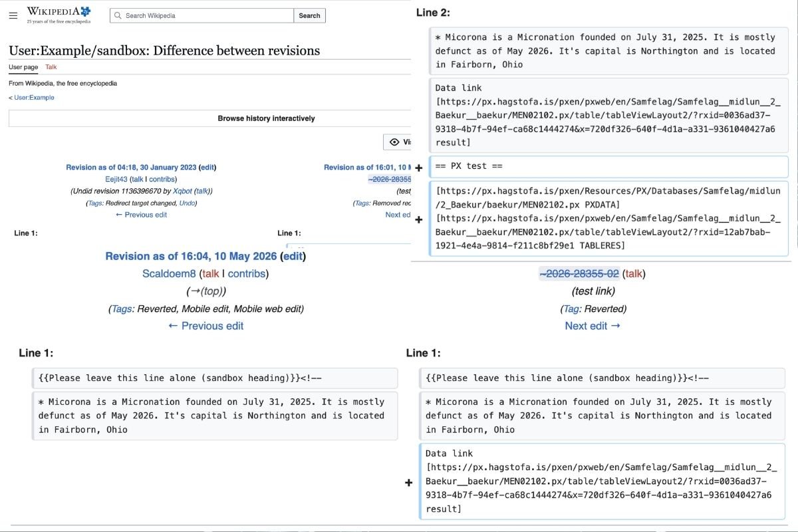Go to the Next edit link
Viewport: 798px width, 532px height.
593,326
